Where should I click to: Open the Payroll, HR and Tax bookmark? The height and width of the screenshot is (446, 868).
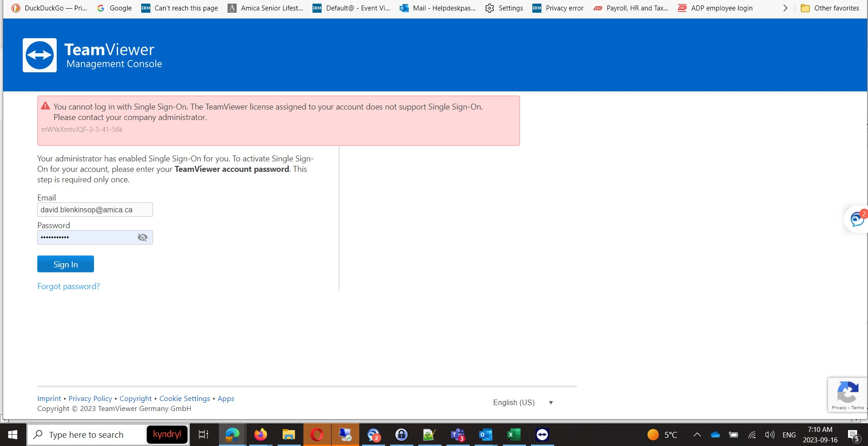pyautogui.click(x=631, y=8)
